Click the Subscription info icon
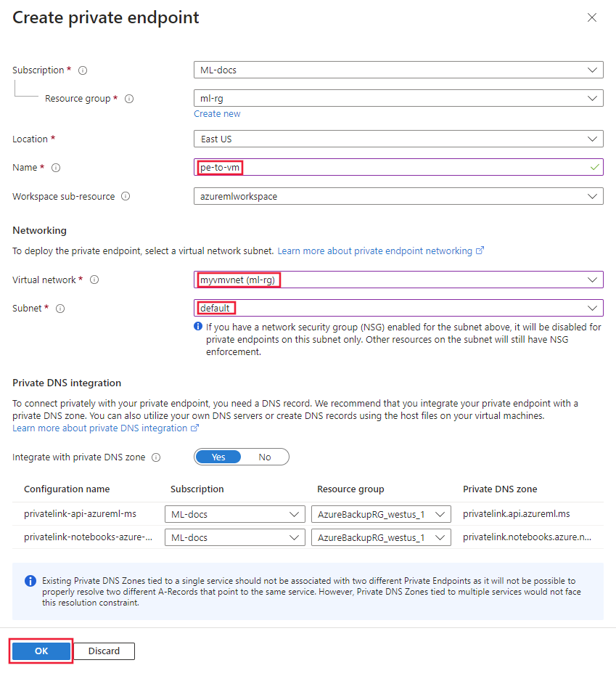The image size is (616, 676). click(82, 70)
